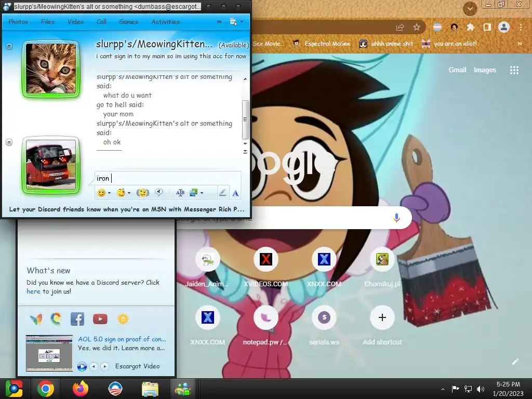The image size is (532, 399).
Task: Send a nudge with the shaking face icon
Action: point(142,193)
